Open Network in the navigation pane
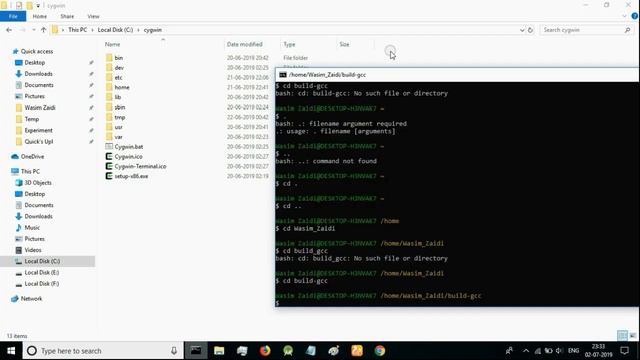640x360 pixels. pos(31,298)
